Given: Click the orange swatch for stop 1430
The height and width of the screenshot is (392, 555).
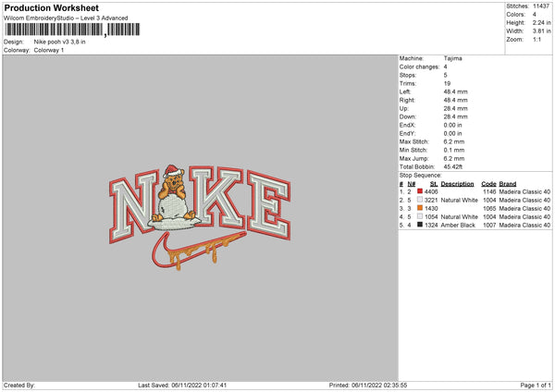Looking at the screenshot, I should point(420,208).
